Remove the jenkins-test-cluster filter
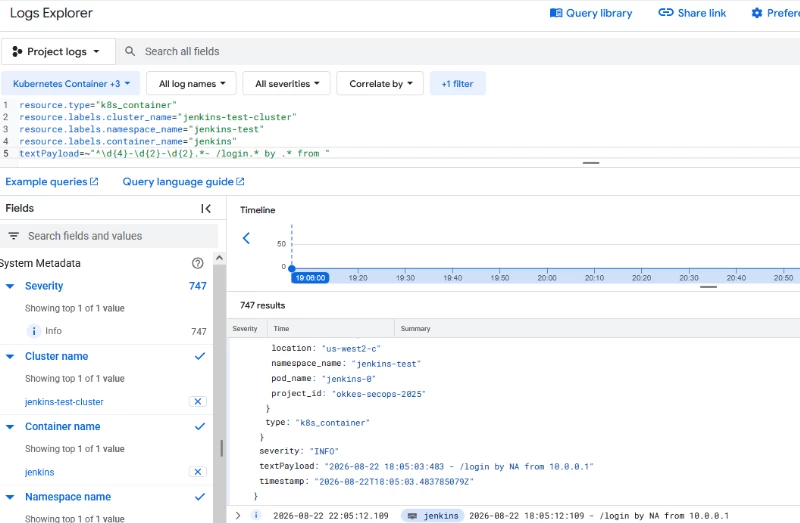 click(197, 402)
